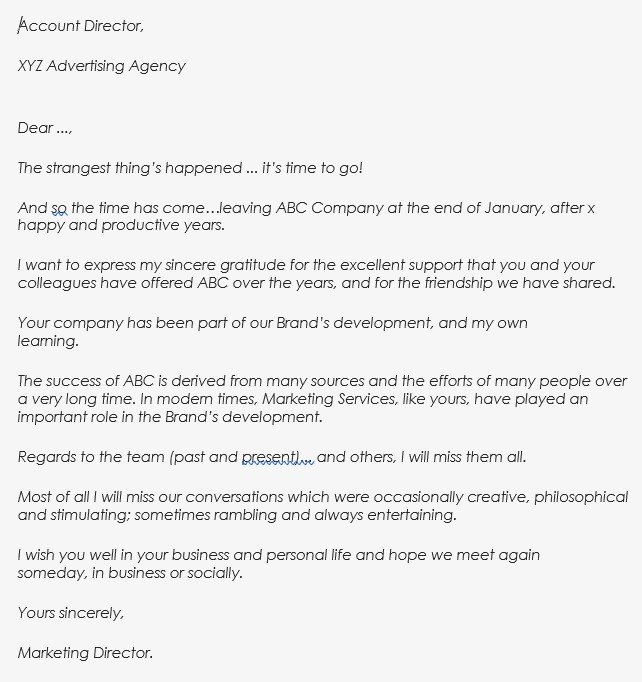Image resolution: width=642 pixels, height=682 pixels.
Task: Click the underlined word 'so' in second paragraph
Action: pyautogui.click(x=58, y=208)
